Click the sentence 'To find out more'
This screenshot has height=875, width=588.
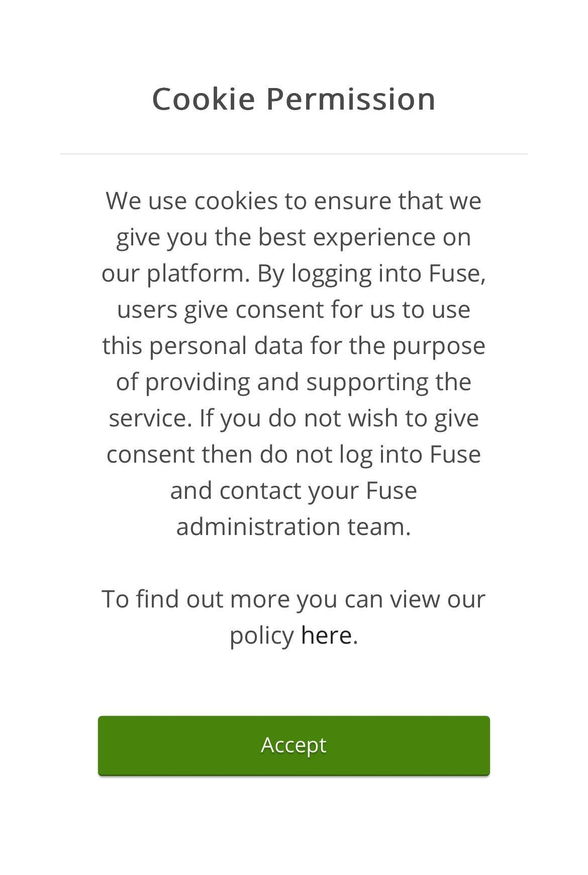pyautogui.click(x=293, y=599)
